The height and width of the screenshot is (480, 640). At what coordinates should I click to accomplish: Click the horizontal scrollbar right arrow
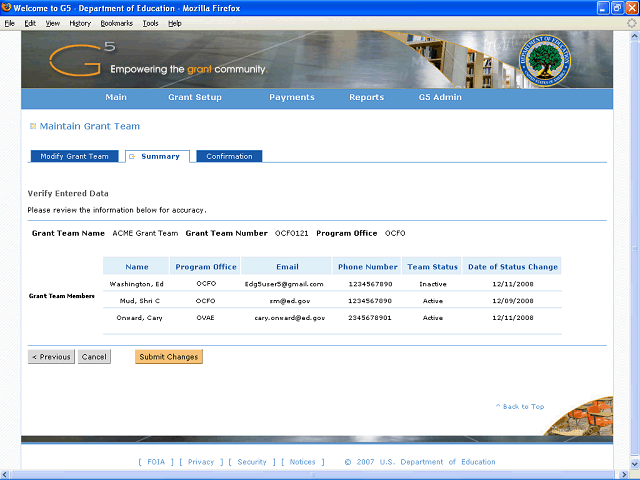624,475
